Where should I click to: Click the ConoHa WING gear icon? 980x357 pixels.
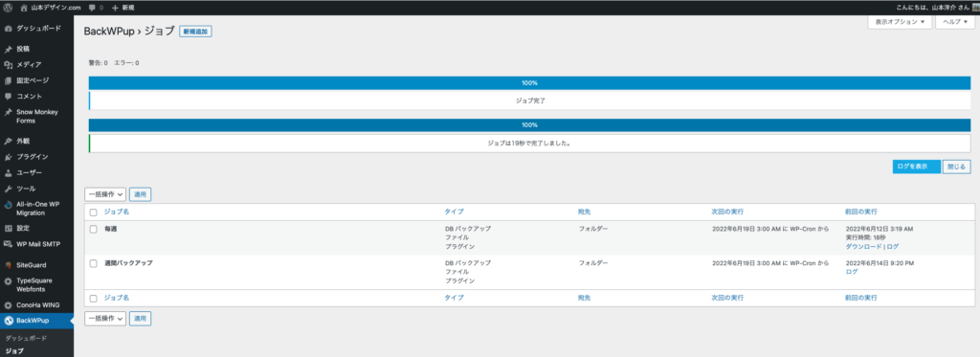tap(8, 305)
